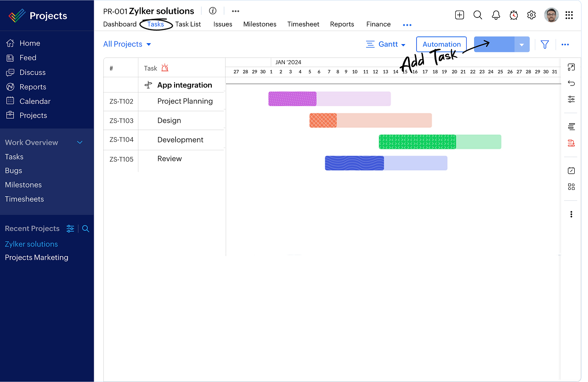Open the notifications bell
This screenshot has width=588, height=382.
(496, 15)
